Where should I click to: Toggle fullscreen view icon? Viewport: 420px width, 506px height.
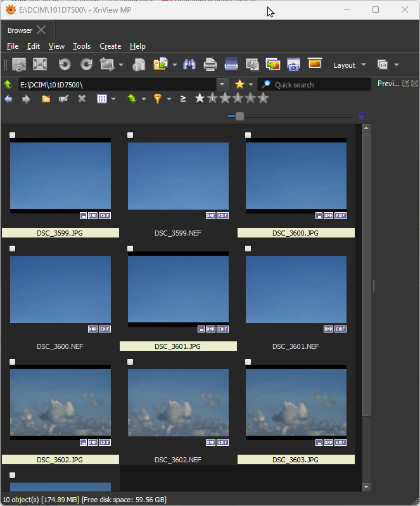pyautogui.click(x=40, y=65)
